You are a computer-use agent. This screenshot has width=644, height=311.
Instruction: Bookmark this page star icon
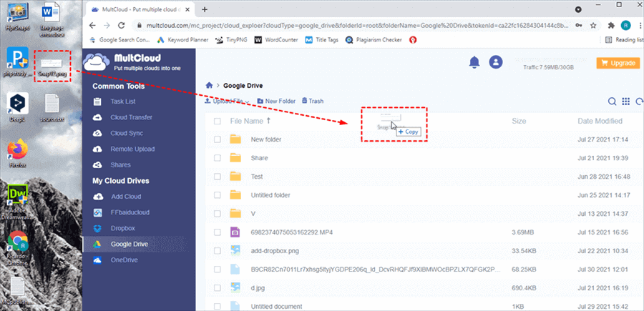[593, 26]
